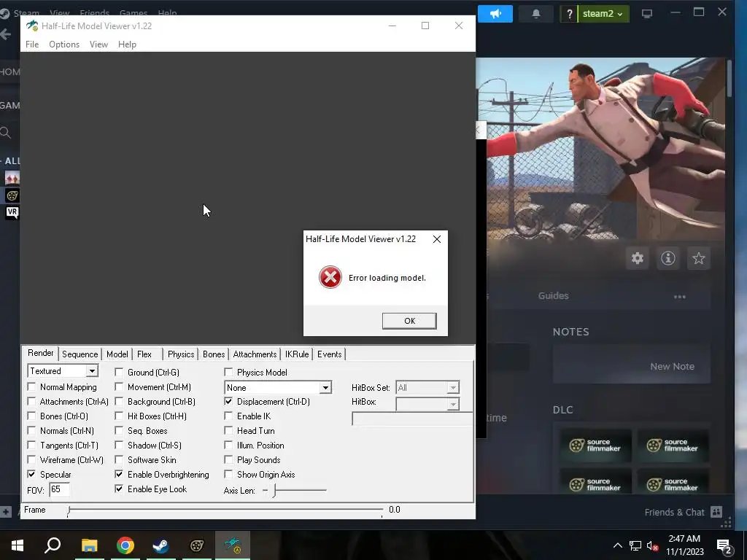Enable the Normal Mapping checkbox
The image size is (747, 560).
[31, 386]
